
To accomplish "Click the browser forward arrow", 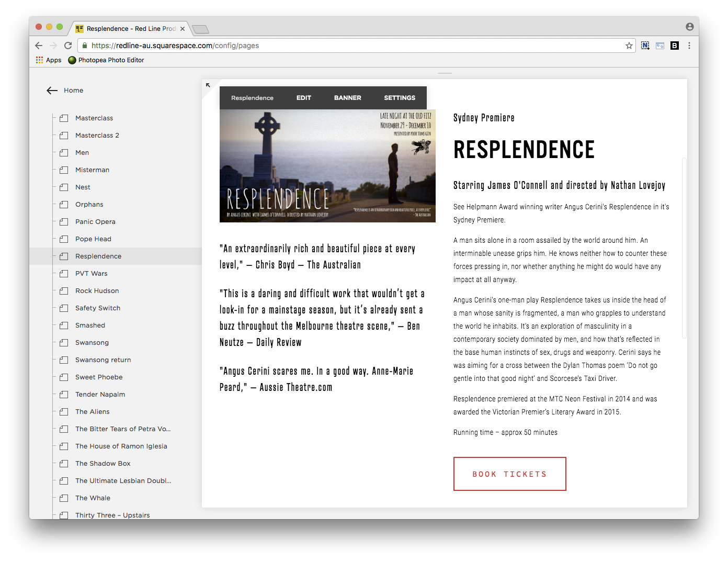I will 53,46.
